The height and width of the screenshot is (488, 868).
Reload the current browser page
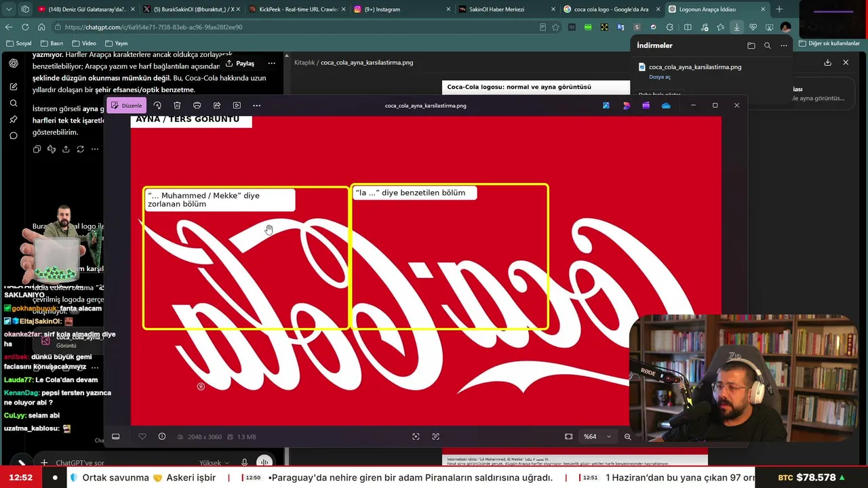tap(25, 27)
